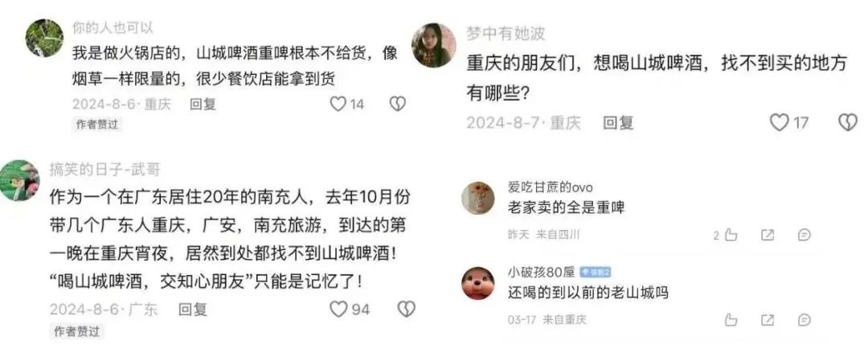Dislike 搞笑的日子-武哥's comment with broken heart

[x=407, y=309]
